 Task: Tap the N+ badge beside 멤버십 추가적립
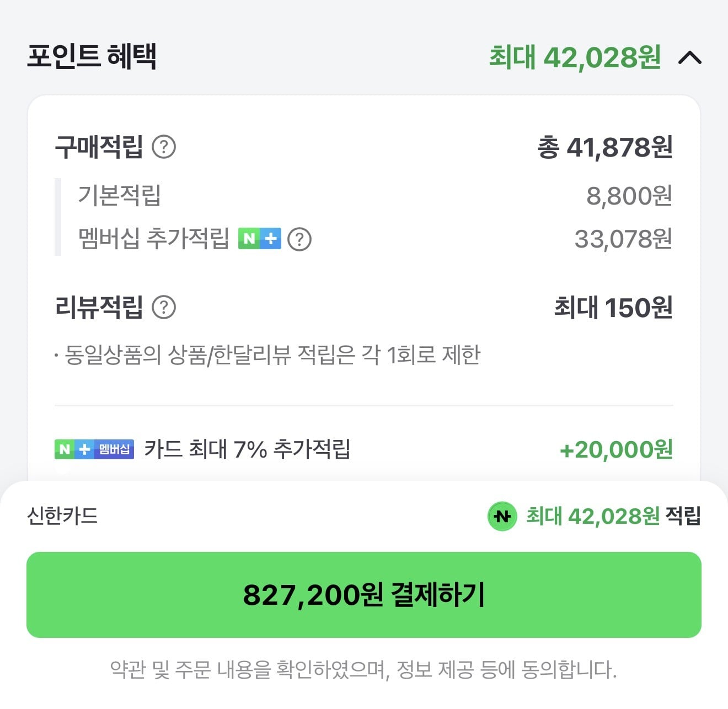[259, 239]
